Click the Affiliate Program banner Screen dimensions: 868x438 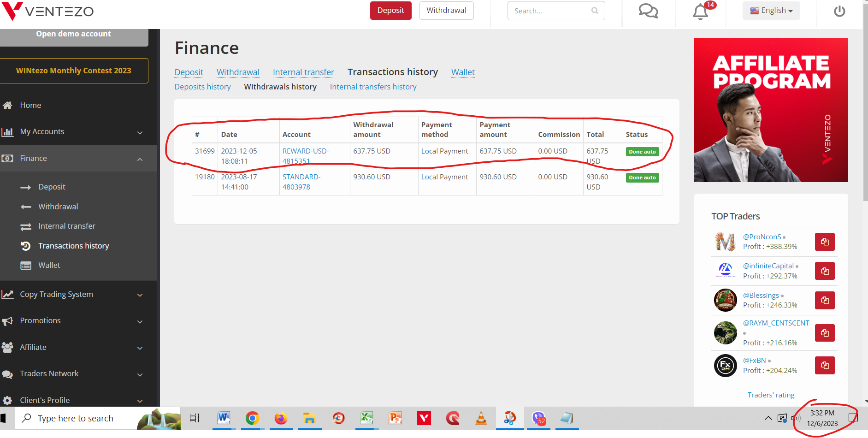[771, 110]
